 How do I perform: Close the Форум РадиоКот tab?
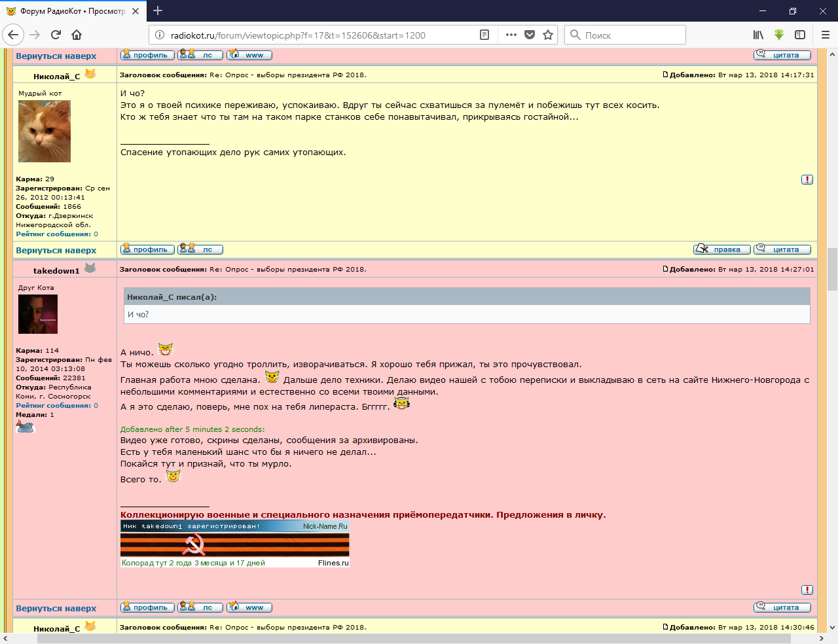click(x=136, y=11)
